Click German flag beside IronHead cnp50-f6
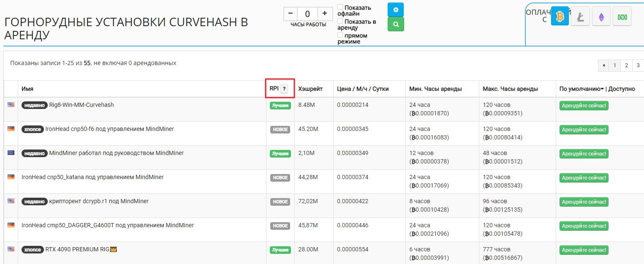 coord(11,129)
